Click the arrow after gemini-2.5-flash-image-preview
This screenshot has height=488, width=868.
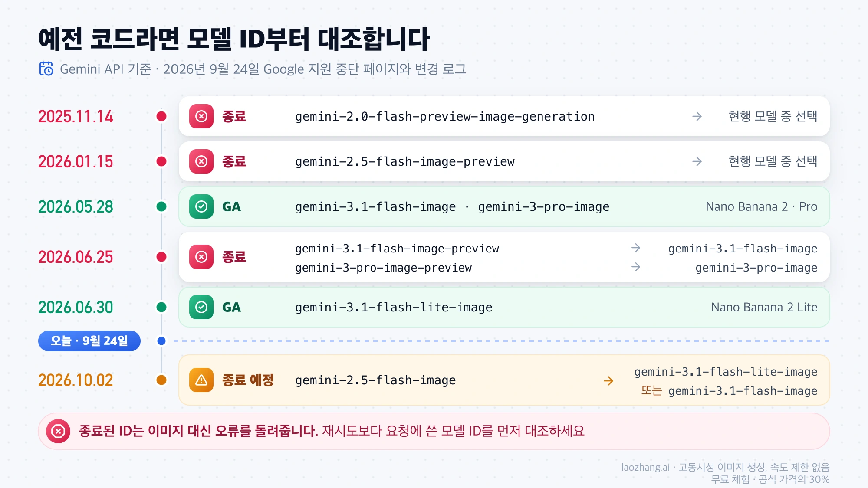697,161
